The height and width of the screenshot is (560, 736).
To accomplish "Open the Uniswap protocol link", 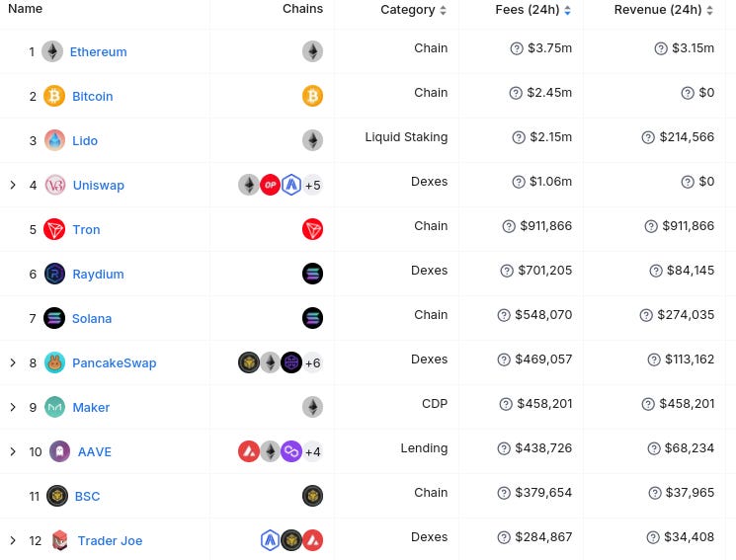I will [99, 185].
